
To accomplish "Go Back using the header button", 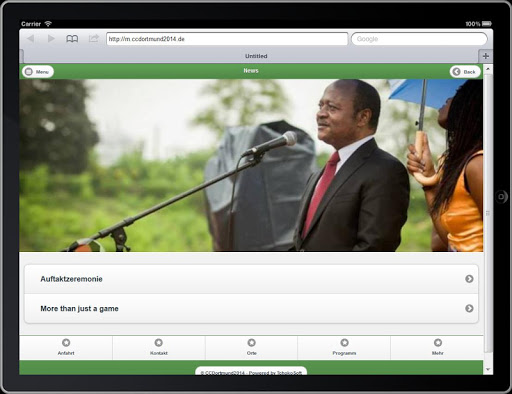I will pos(465,72).
